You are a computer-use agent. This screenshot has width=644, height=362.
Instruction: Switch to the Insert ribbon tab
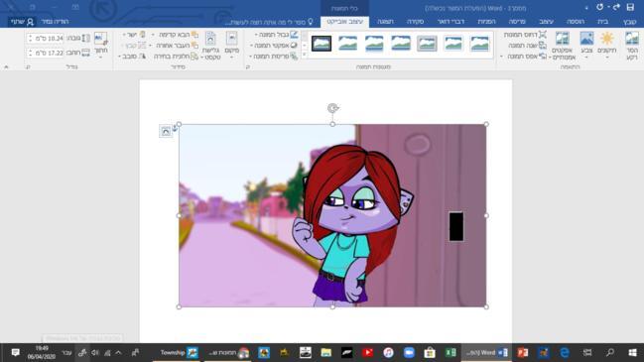[576, 22]
